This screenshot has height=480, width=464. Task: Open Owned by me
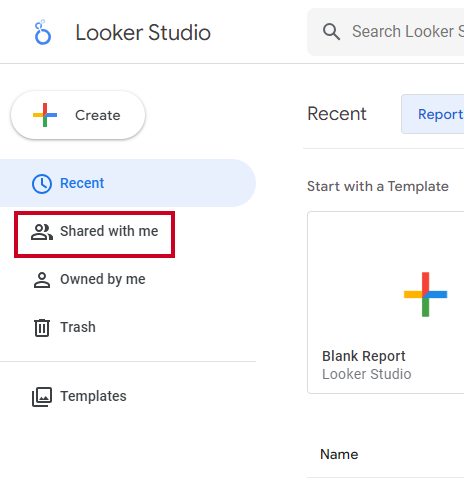(x=128, y=279)
